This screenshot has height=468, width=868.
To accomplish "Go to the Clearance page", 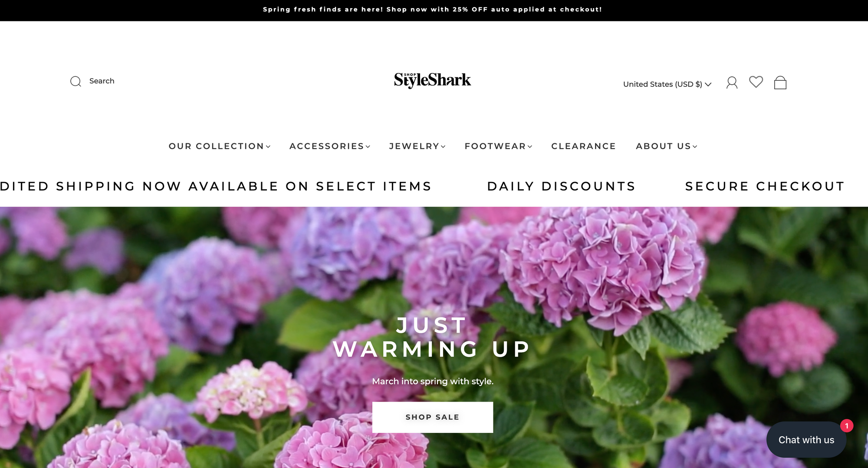I will pyautogui.click(x=583, y=146).
